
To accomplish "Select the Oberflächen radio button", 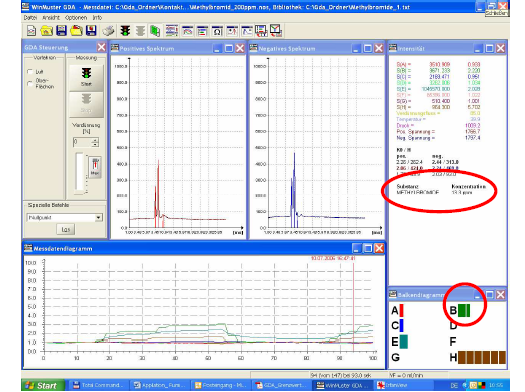I will (x=30, y=84).
